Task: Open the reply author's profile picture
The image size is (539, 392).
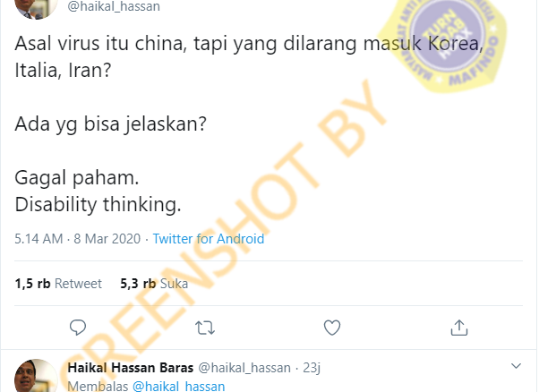Action: pos(36,376)
